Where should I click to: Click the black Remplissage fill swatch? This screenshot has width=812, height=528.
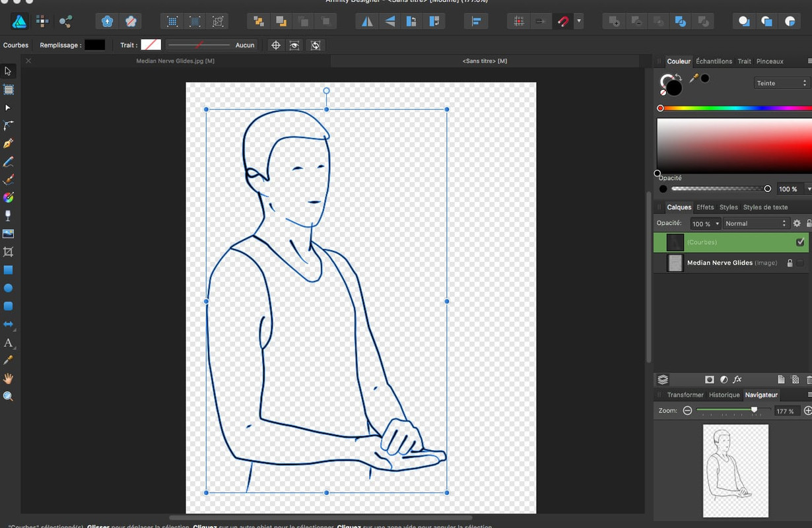[94, 45]
